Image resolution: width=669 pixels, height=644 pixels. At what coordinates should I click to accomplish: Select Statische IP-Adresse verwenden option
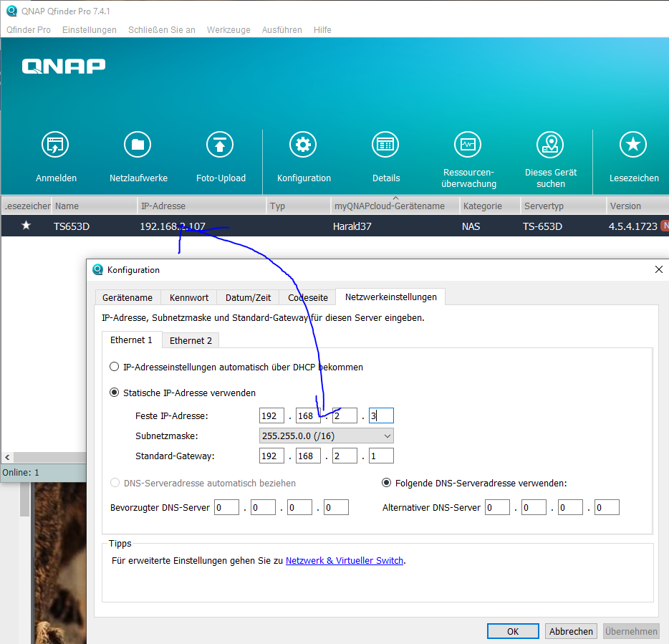click(114, 393)
